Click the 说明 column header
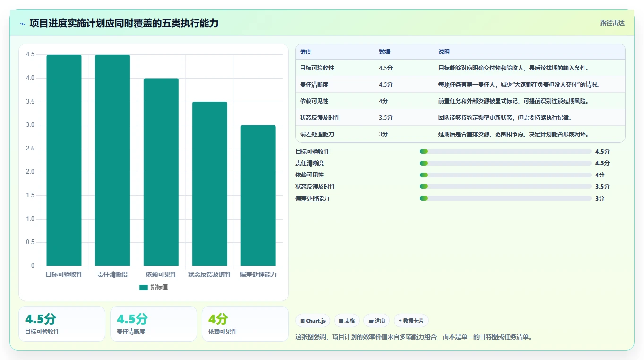The height and width of the screenshot is (360, 644). 444,52
